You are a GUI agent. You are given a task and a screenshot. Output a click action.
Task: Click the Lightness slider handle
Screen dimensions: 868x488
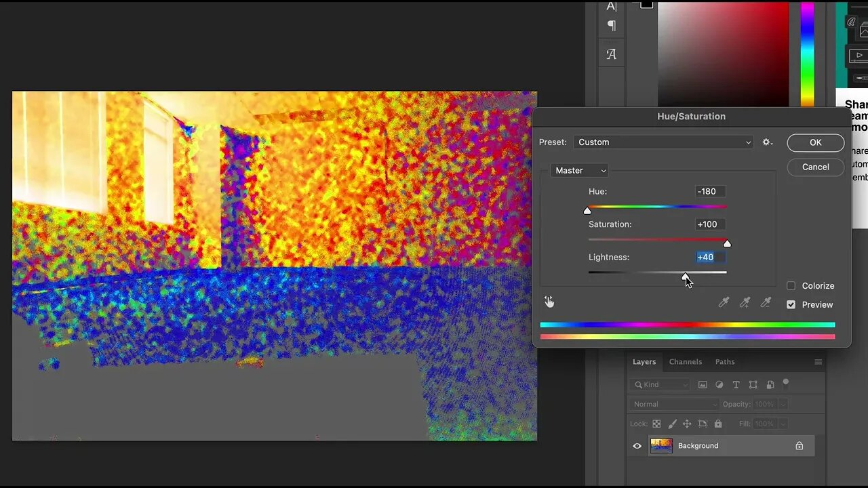point(686,276)
